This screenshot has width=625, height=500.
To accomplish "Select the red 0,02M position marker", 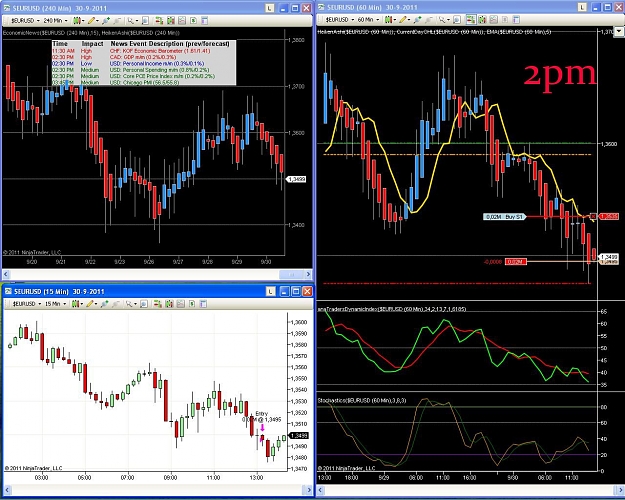I will (x=515, y=262).
